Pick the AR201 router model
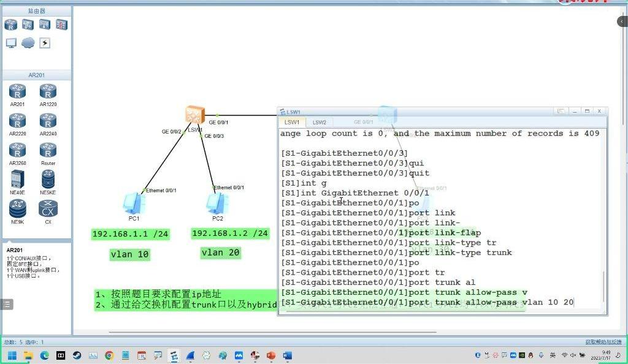This screenshot has height=364, width=628. [17, 95]
